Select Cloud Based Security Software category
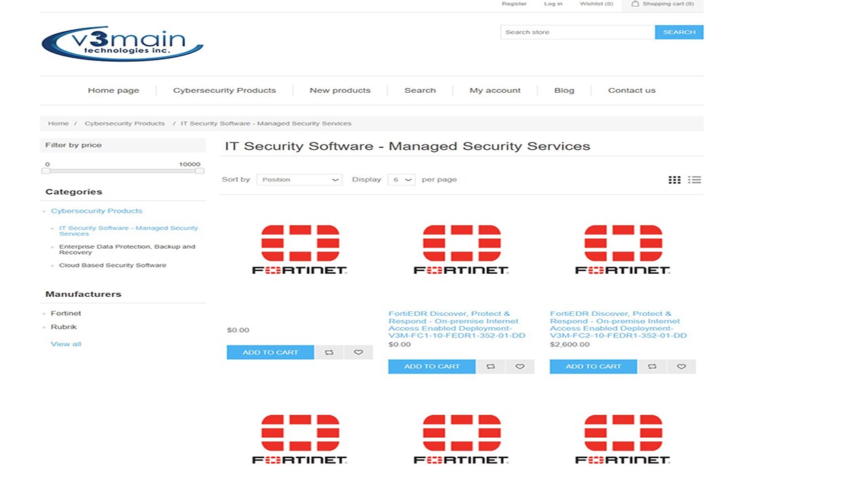 pyautogui.click(x=113, y=265)
